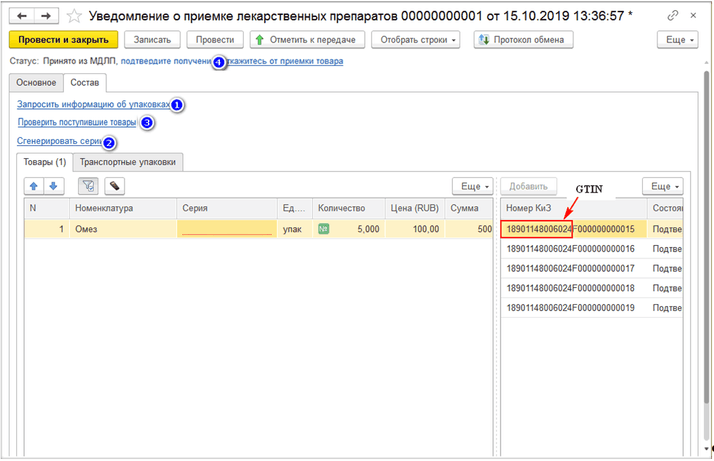Viewport: 714px width, 461px height.
Task: Open the Транспортные упаковки tab
Action: [x=127, y=162]
